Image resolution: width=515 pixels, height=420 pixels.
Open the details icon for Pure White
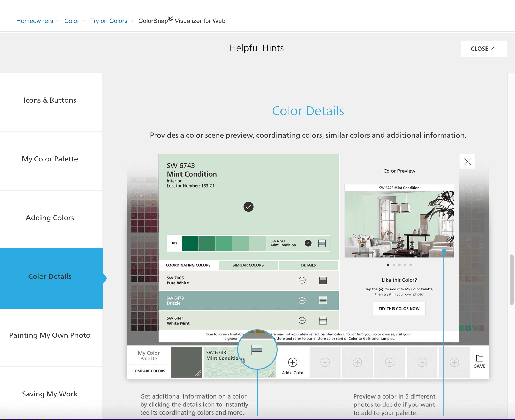pos(323,280)
